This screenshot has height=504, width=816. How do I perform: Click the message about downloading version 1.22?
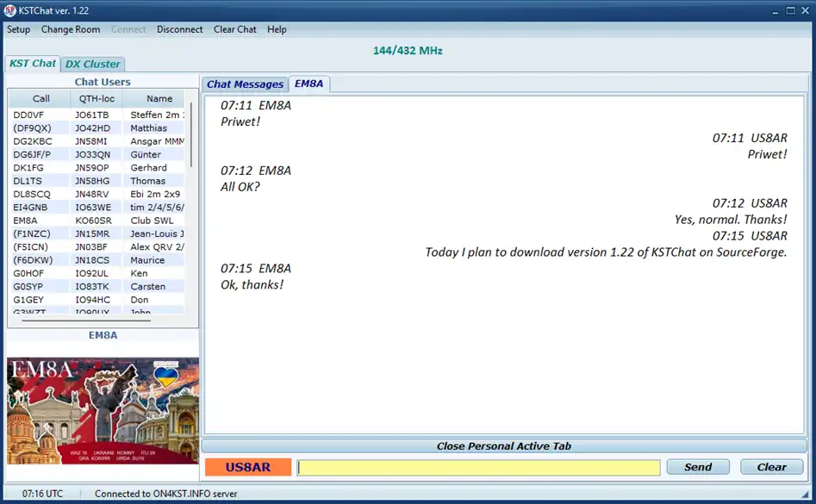click(x=606, y=252)
